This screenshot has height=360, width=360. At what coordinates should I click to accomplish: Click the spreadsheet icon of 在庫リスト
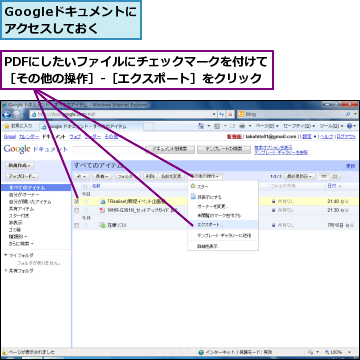(103, 225)
